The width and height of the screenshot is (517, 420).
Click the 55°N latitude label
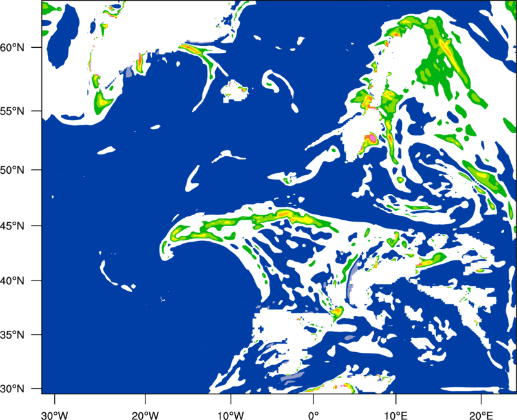click(12, 111)
